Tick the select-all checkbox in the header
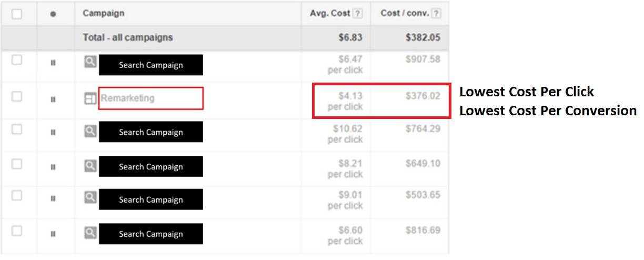 17,14
